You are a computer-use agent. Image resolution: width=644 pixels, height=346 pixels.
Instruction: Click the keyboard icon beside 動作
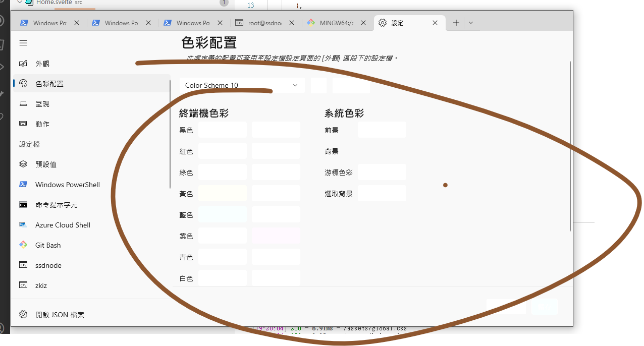pyautogui.click(x=23, y=124)
